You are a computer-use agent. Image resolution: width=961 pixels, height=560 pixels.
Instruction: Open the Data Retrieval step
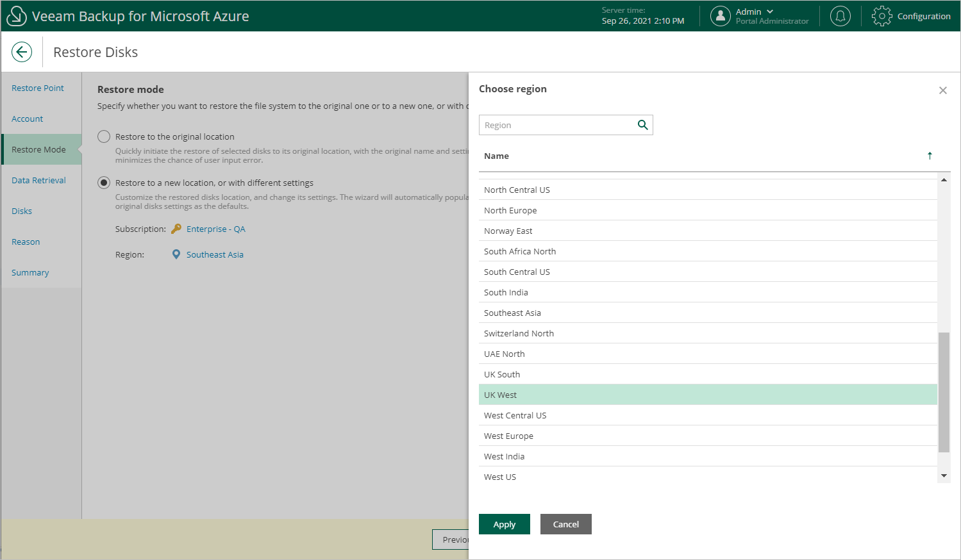[x=38, y=180]
